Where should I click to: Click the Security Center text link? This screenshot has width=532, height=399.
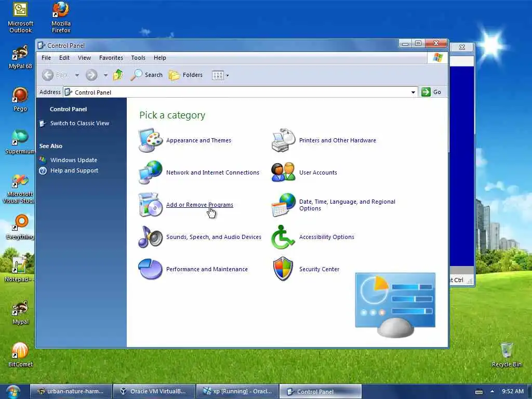coord(319,269)
